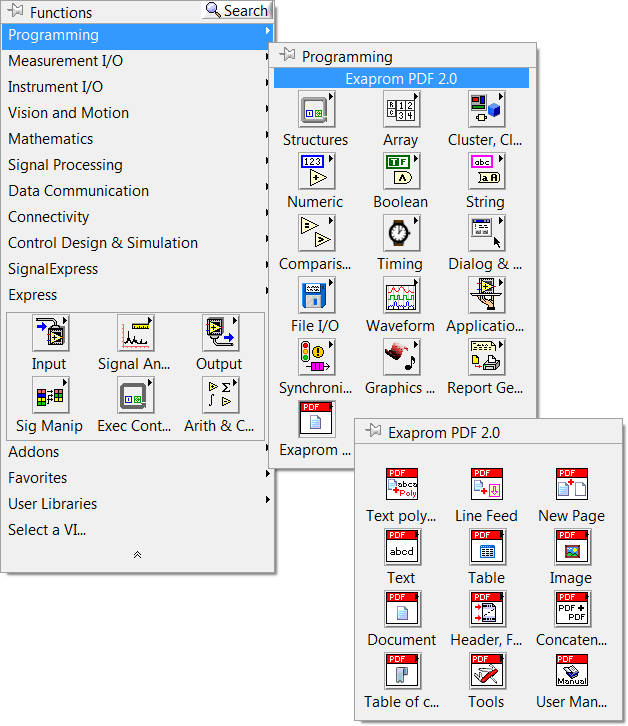Open the Dialog & User Interface icon

(486, 233)
